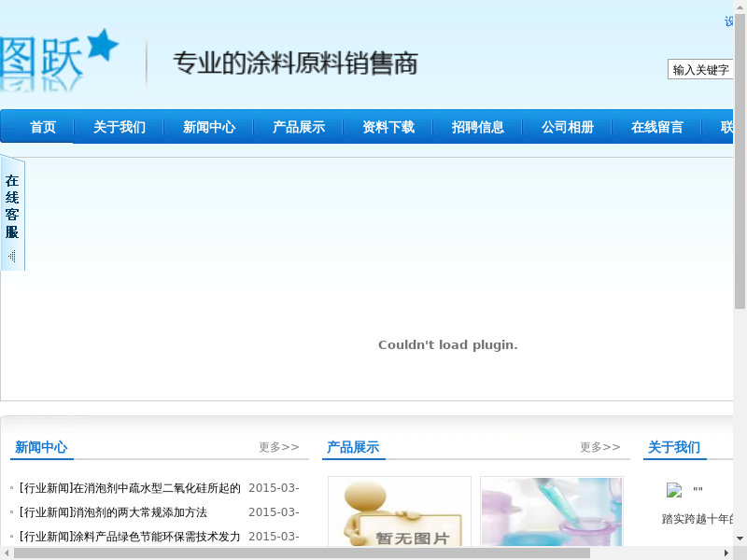Click 更多>> beside 新闻中心 heading
This screenshot has height=560, width=747.
[278, 447]
